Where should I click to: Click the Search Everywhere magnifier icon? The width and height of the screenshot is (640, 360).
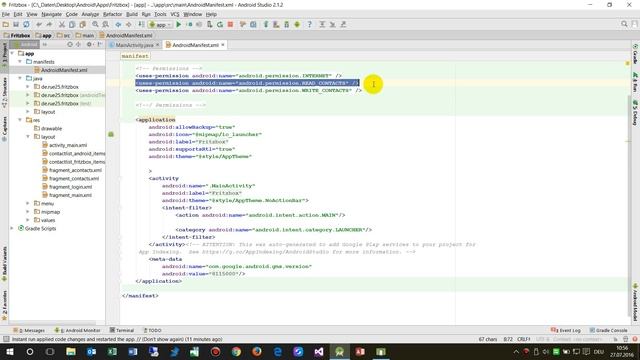tap(624, 24)
